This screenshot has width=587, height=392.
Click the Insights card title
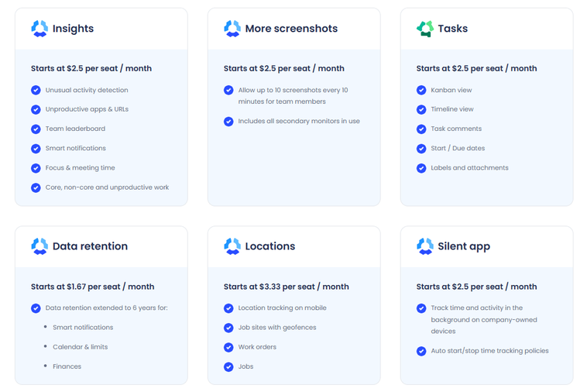tap(73, 29)
